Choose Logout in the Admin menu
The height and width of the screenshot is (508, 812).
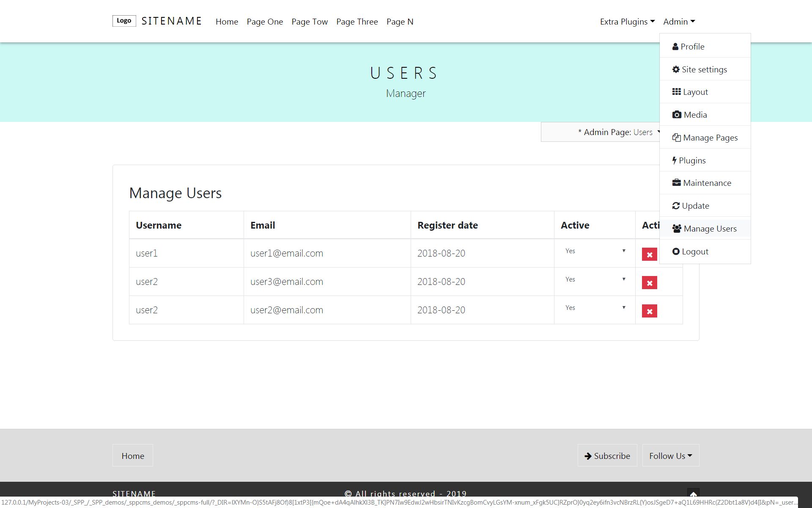(694, 251)
